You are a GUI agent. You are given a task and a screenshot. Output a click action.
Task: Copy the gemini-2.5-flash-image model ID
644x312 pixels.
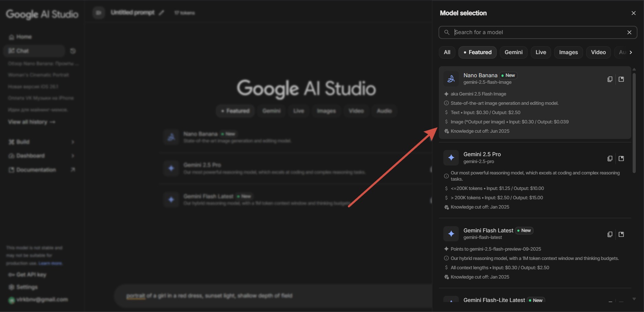pyautogui.click(x=610, y=79)
